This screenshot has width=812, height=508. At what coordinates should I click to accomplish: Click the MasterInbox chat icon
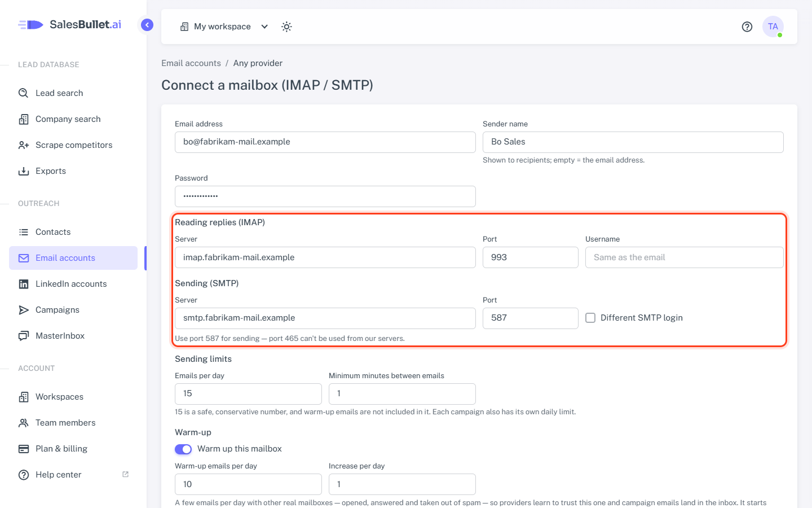point(24,336)
